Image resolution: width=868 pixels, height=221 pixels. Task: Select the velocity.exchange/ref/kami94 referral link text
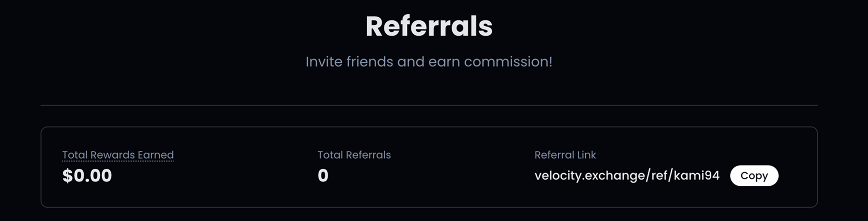pos(627,175)
